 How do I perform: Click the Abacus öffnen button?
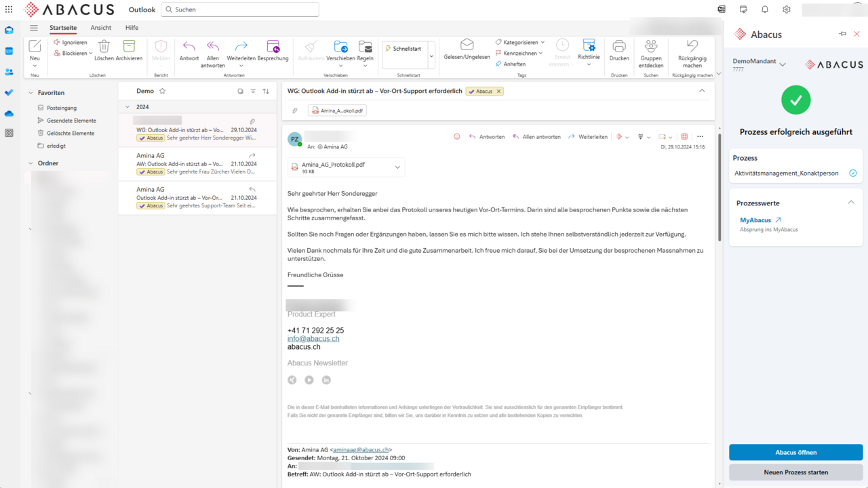pos(795,452)
